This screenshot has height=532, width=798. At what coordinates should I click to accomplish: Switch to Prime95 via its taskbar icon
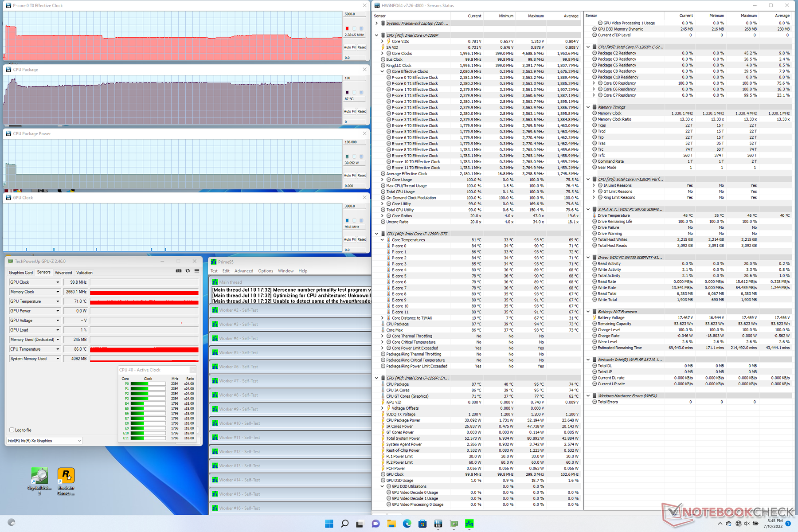pos(469,524)
